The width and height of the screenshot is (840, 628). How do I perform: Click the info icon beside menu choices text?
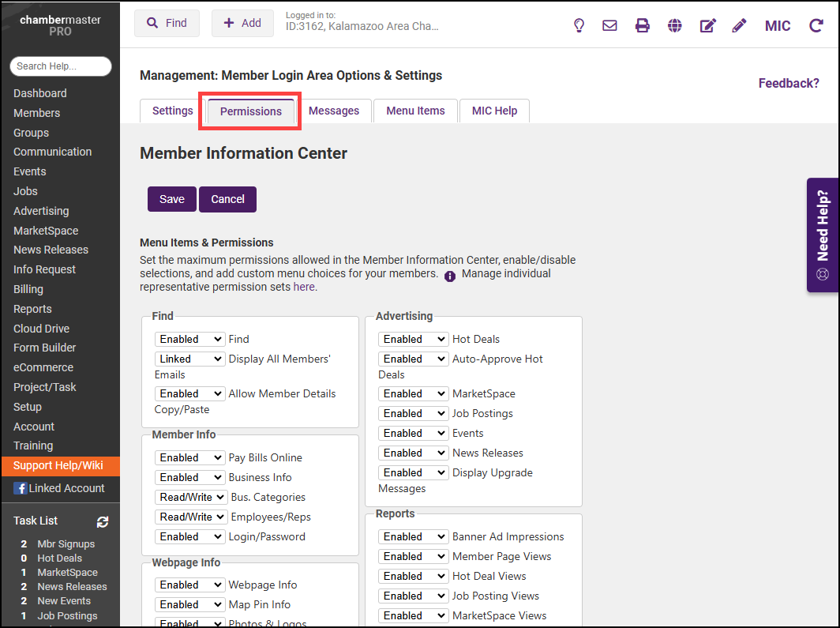pos(450,276)
